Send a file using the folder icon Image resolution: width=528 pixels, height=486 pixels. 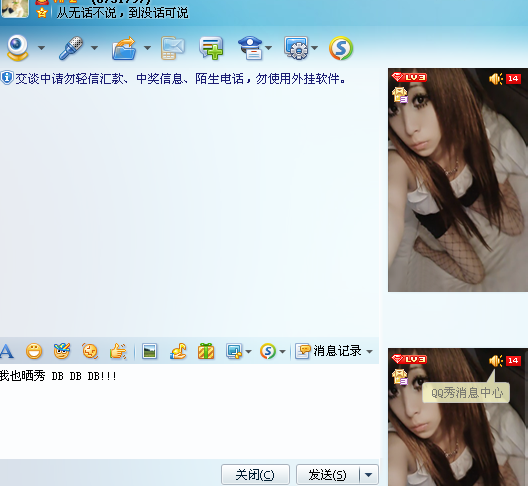pyautogui.click(x=124, y=48)
